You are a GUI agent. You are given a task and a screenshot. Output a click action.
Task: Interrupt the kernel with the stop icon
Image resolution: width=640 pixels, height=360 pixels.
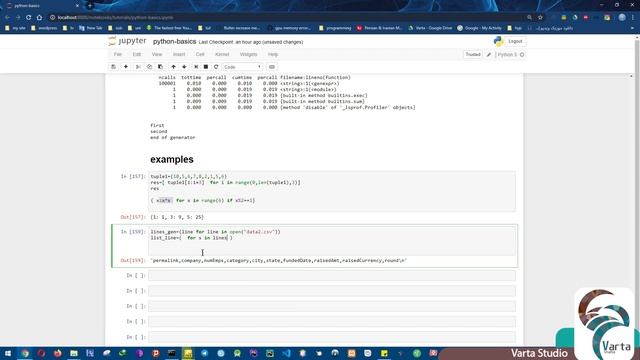point(206,67)
